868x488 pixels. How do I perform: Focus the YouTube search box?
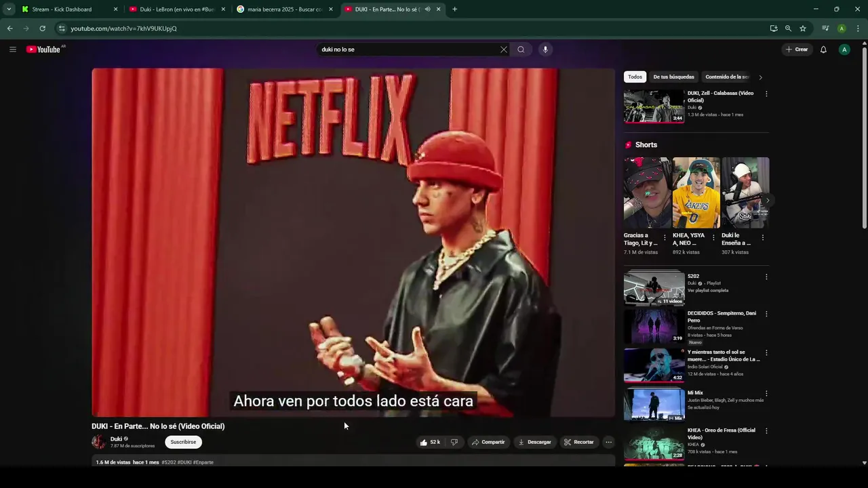click(407, 49)
